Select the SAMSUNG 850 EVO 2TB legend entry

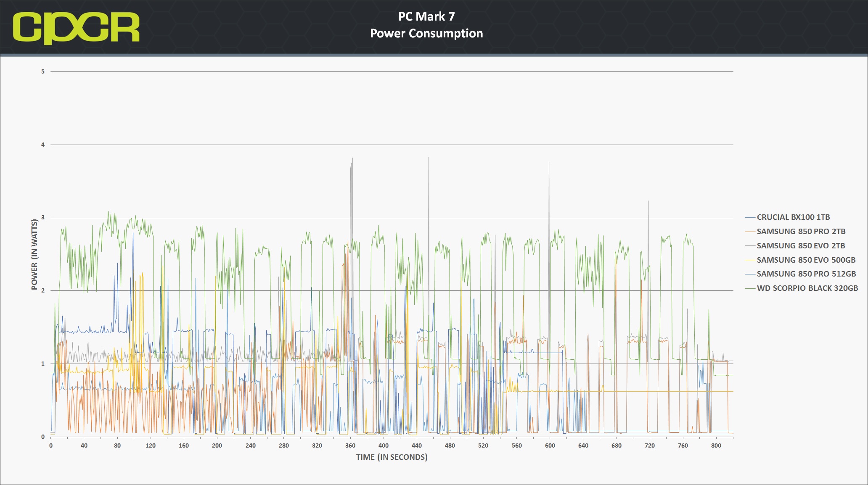795,246
